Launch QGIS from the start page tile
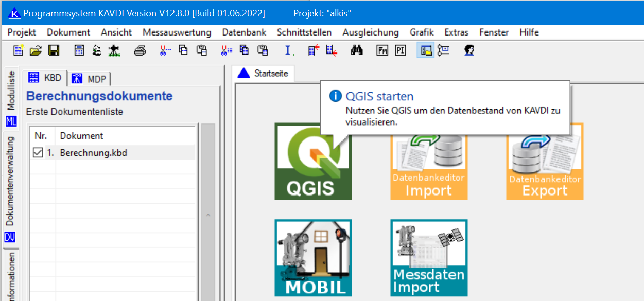This screenshot has width=644, height=301. pos(313,162)
